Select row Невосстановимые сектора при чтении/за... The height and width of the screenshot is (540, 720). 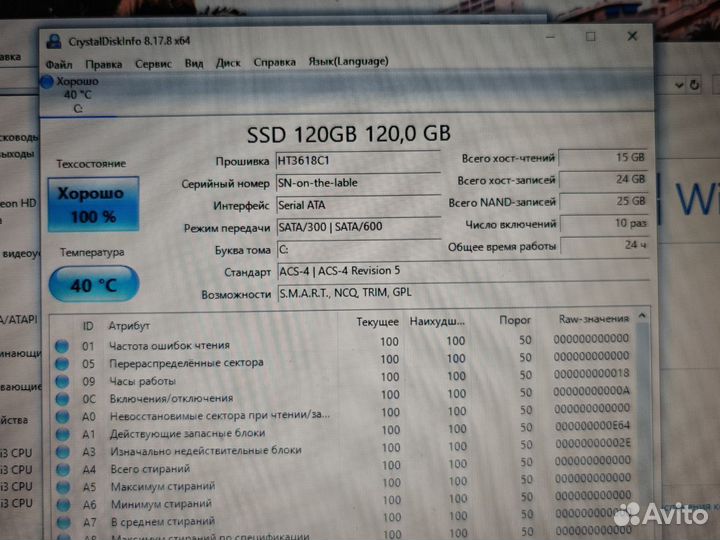click(343, 413)
